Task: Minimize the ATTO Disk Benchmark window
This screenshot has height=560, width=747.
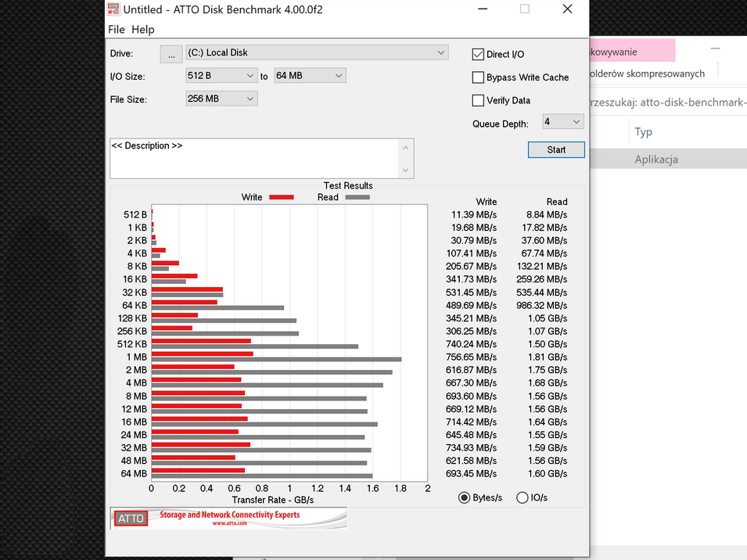Action: (483, 9)
